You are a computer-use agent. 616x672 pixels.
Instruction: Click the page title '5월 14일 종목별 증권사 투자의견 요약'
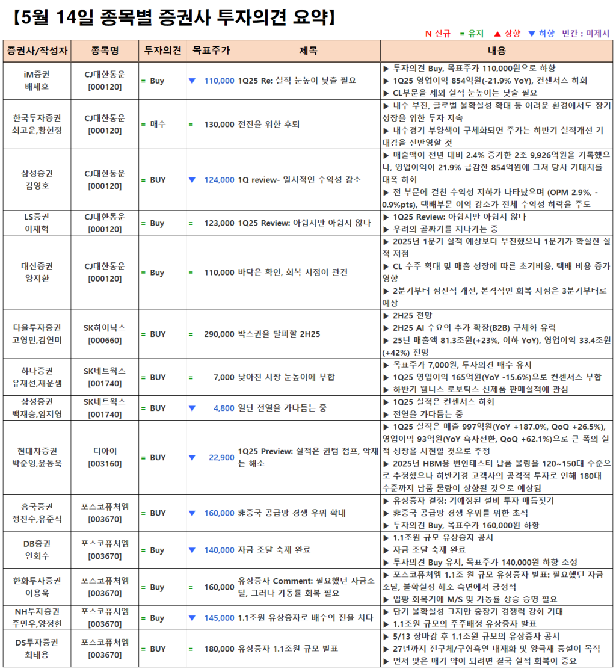click(x=174, y=17)
